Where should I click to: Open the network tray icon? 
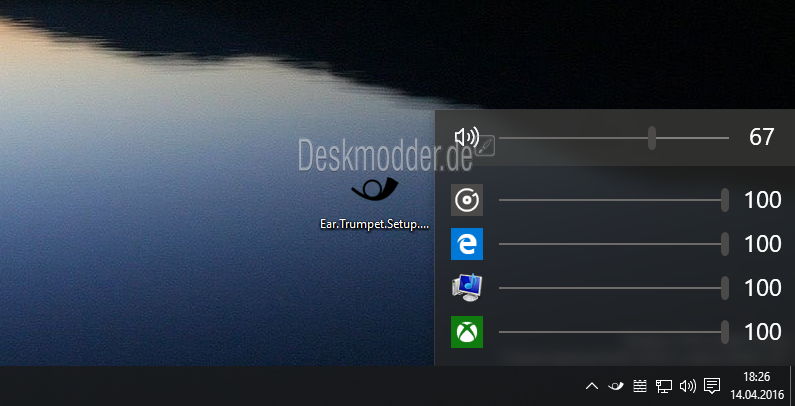point(664,387)
